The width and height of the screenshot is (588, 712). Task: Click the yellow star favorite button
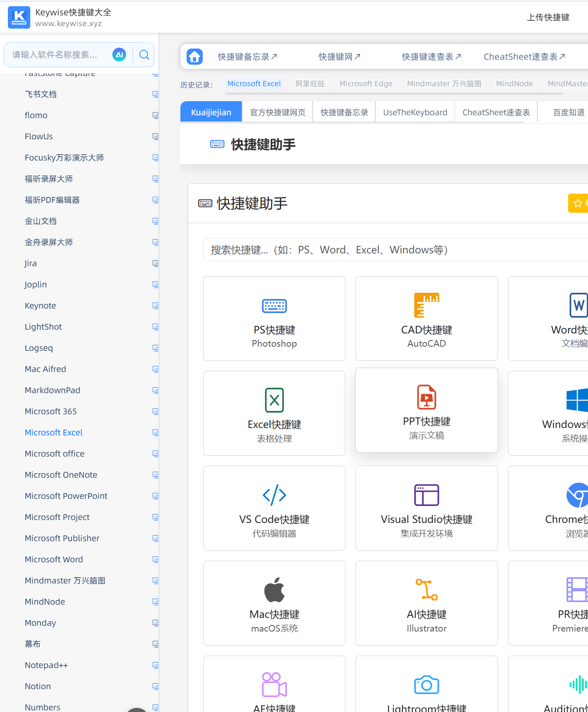click(x=578, y=203)
